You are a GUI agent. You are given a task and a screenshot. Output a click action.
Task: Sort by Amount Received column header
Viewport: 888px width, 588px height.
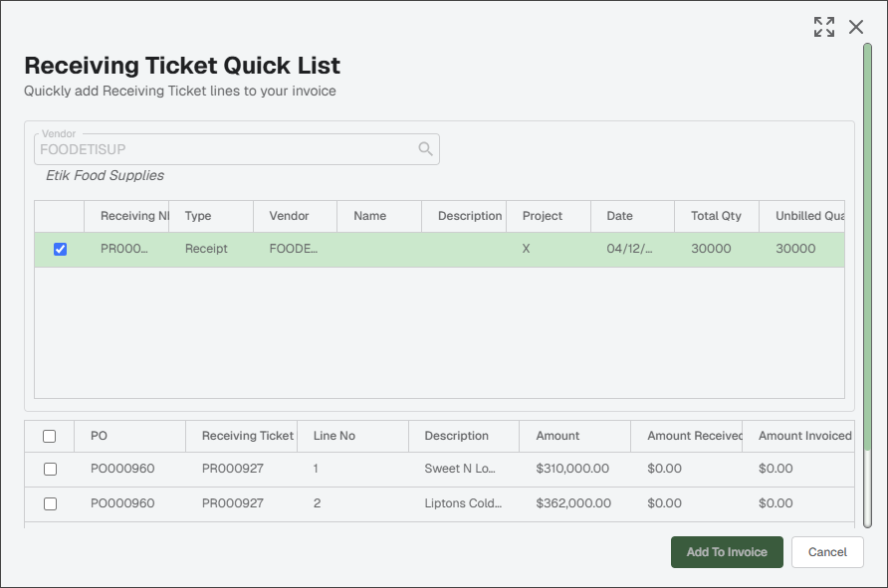point(686,436)
